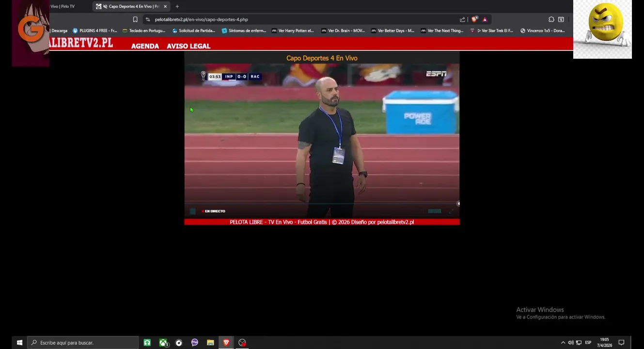This screenshot has height=349, width=644.
Task: Change the ESP input language
Action: (588, 343)
